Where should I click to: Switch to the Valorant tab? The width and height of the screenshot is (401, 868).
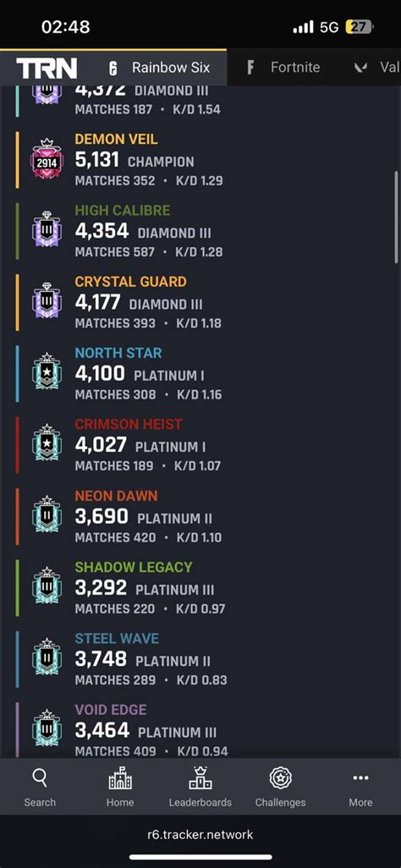pos(376,68)
